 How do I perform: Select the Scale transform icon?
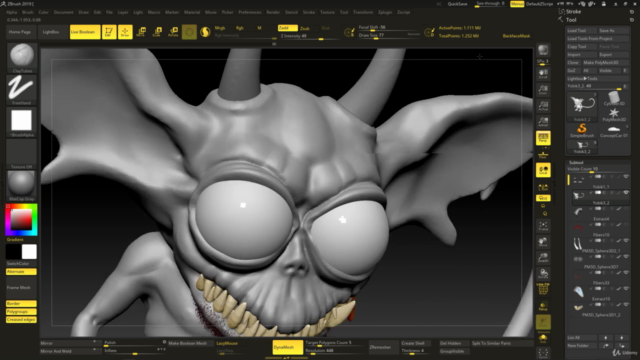(157, 32)
